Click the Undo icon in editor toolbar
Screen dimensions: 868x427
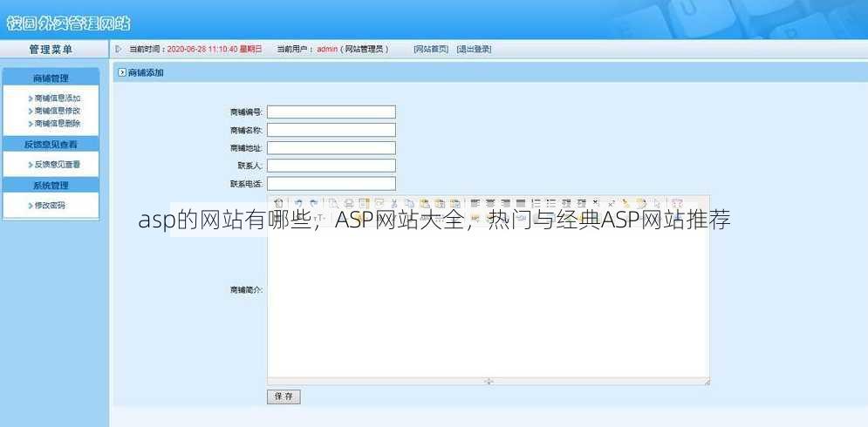click(298, 204)
